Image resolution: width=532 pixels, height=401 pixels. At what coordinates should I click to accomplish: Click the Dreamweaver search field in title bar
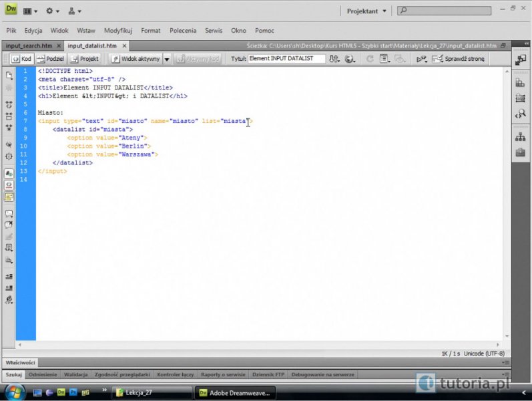[454, 11]
